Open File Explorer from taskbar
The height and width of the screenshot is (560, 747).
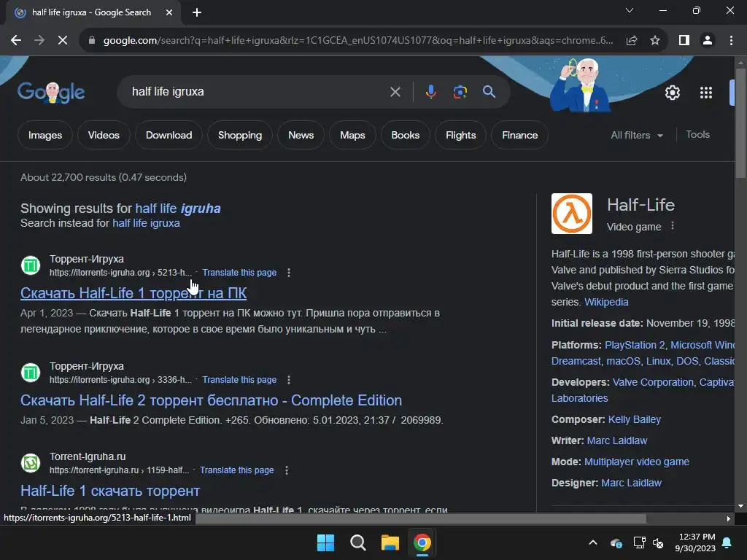390,542
